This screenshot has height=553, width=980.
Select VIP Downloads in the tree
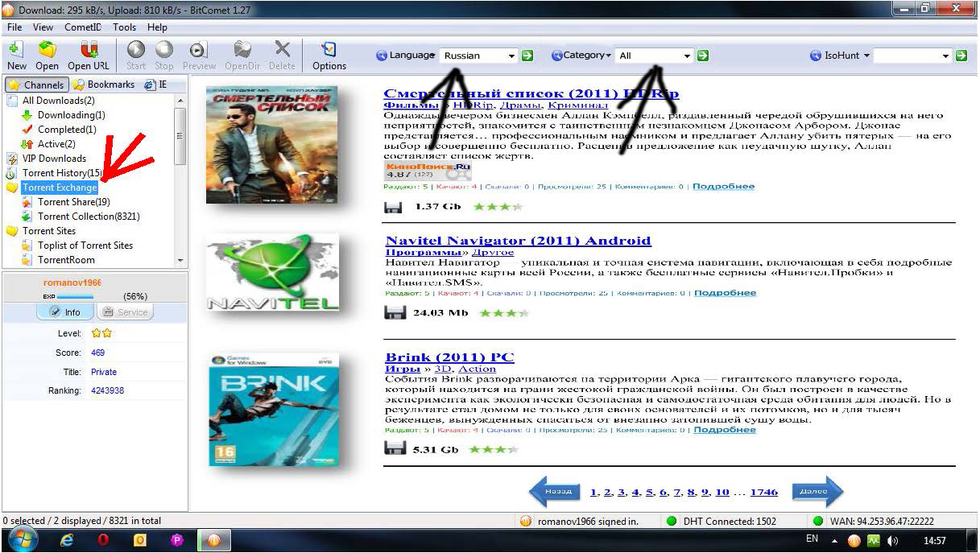[54, 159]
